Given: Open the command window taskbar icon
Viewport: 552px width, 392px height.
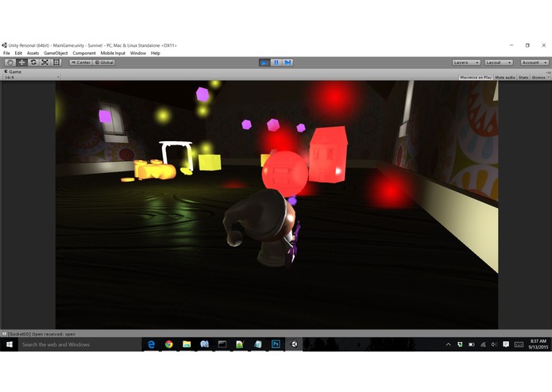Looking at the screenshot, I should 222,344.
